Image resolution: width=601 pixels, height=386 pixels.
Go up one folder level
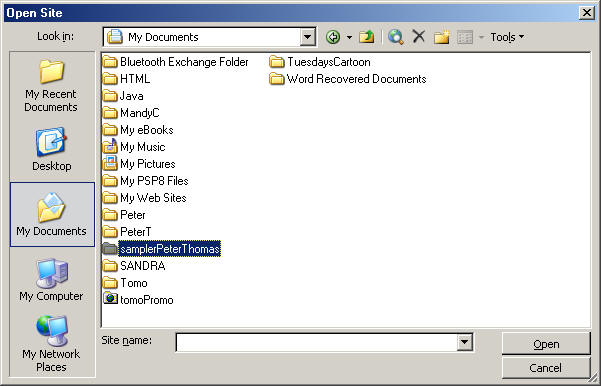[366, 37]
